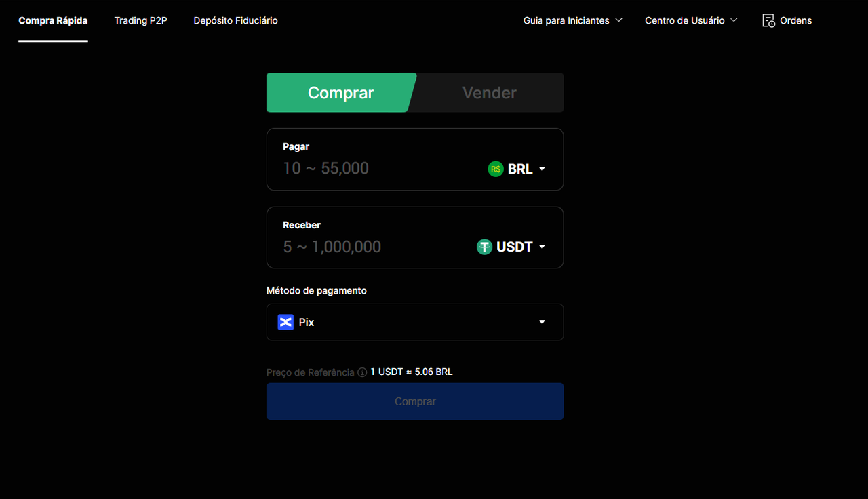Viewport: 868px width, 499px height.
Task: Open the Centro de Usuário menu label
Action: tap(684, 20)
